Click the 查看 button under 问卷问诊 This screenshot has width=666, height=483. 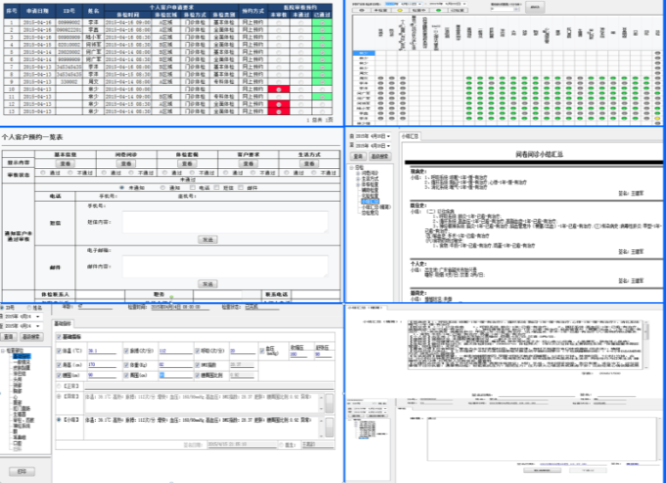click(x=126, y=164)
